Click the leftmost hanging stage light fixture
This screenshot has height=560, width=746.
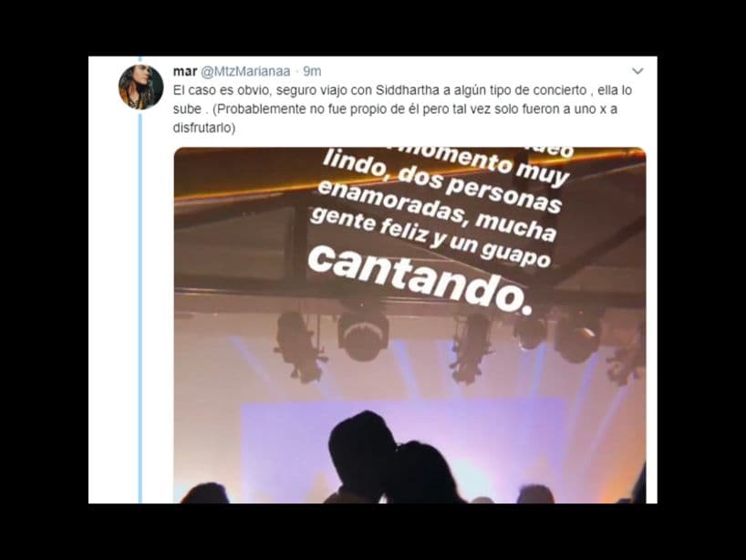(x=298, y=346)
